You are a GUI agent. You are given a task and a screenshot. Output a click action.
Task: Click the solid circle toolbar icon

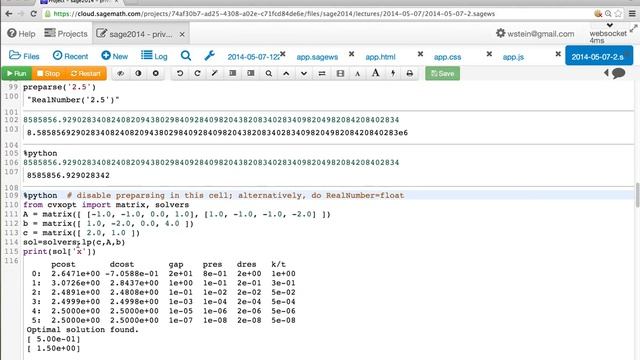coord(156,73)
